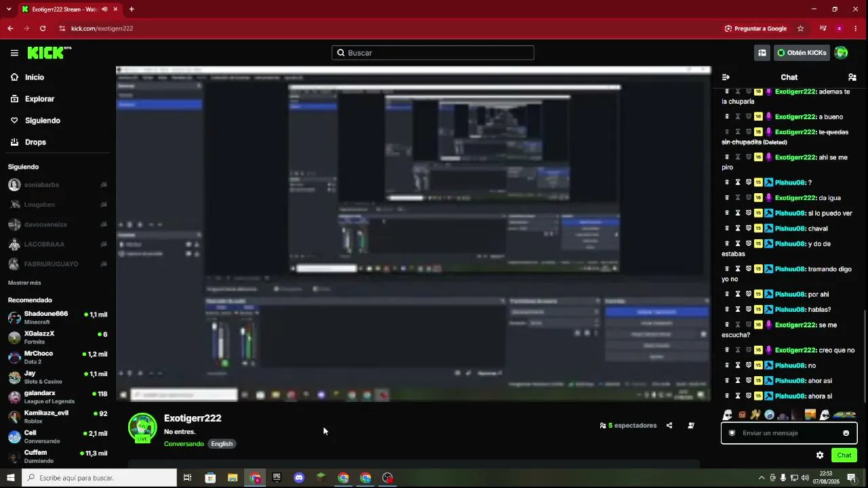Image resolution: width=868 pixels, height=488 pixels.
Task: Click the stream video player
Action: coord(414,235)
